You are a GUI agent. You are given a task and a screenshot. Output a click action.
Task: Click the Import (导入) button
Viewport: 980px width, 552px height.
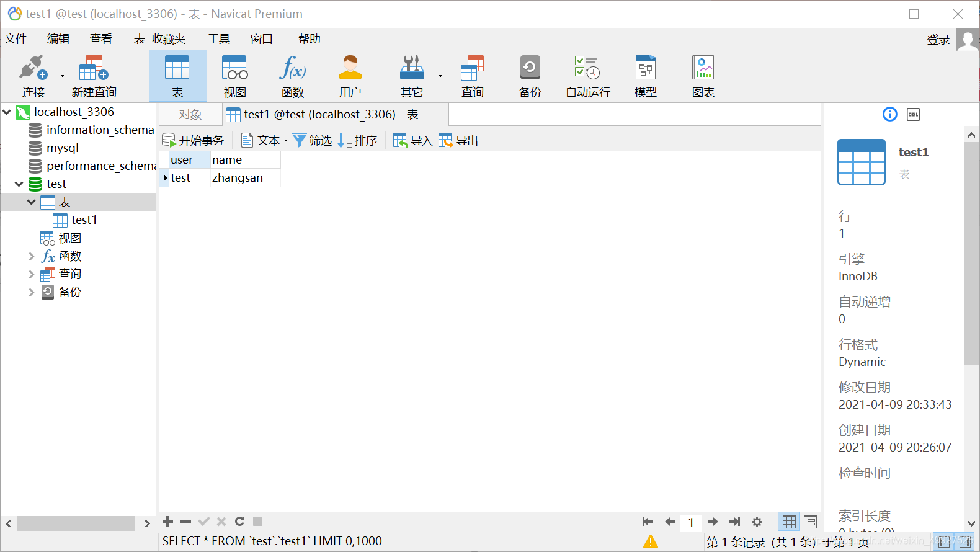pyautogui.click(x=413, y=141)
